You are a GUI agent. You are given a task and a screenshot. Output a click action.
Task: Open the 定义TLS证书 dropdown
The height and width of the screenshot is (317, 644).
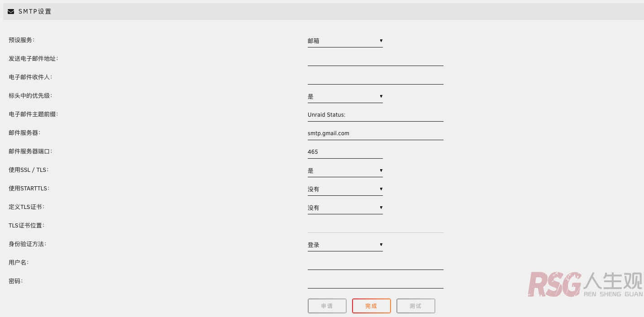[345, 208]
